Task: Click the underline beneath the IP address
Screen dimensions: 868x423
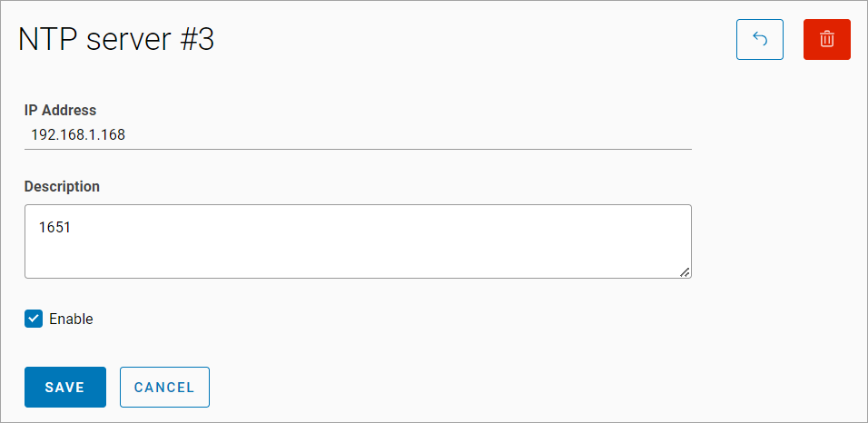Action: 358,148
